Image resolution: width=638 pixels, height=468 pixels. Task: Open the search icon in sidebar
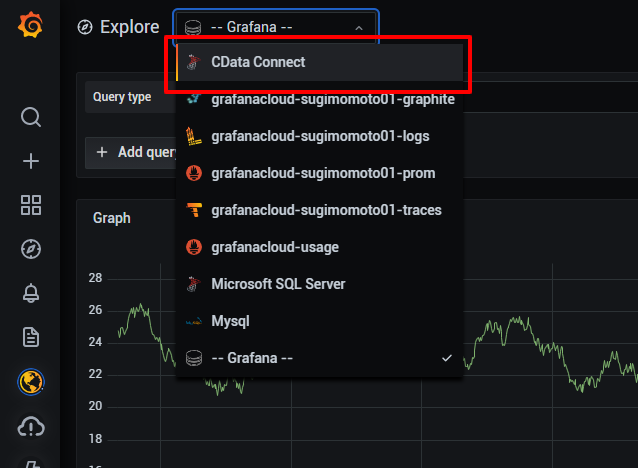[31, 118]
